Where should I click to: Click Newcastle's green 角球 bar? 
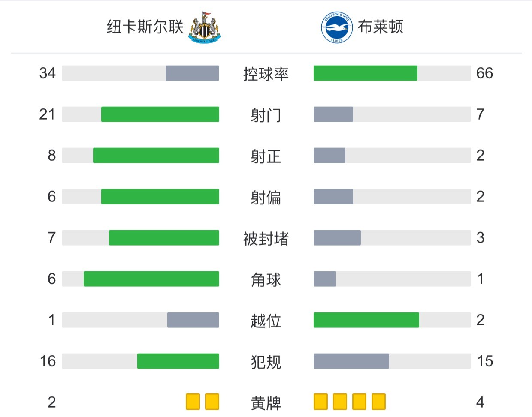coord(151,279)
